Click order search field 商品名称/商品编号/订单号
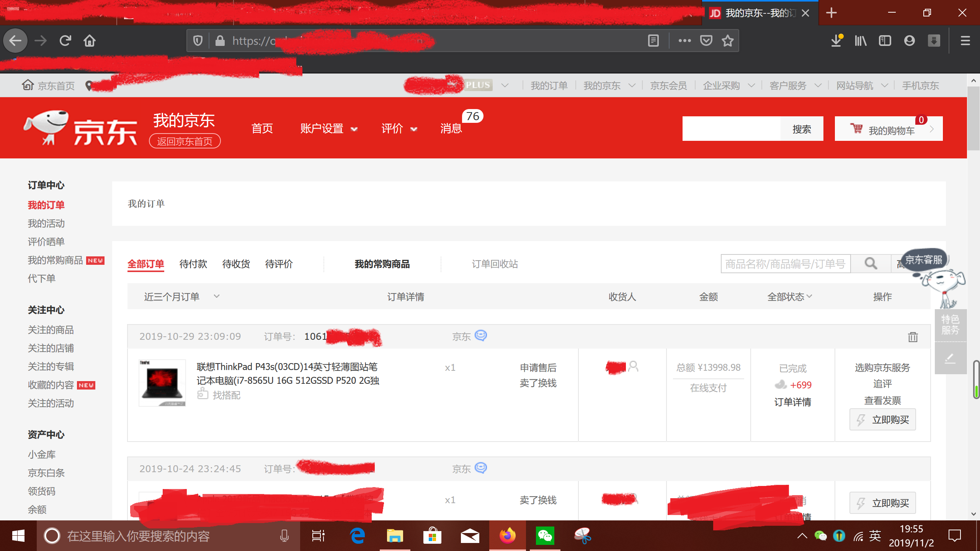The width and height of the screenshot is (980, 551). [786, 264]
